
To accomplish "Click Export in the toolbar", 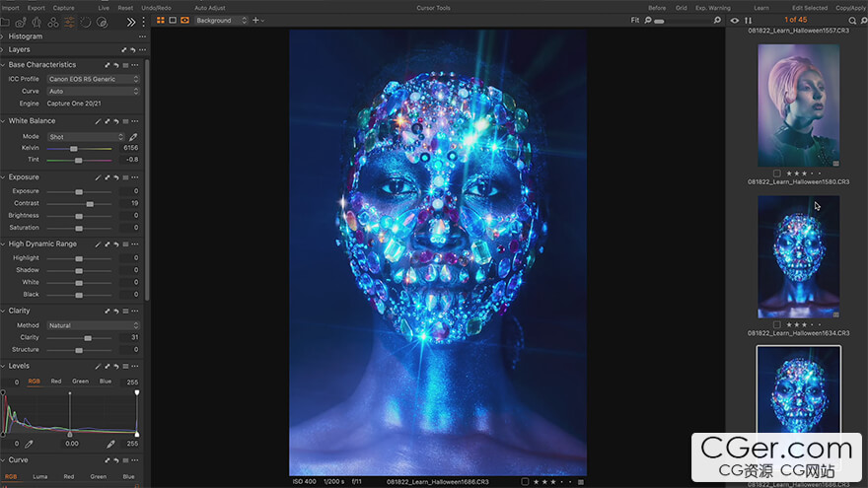I will pos(36,8).
